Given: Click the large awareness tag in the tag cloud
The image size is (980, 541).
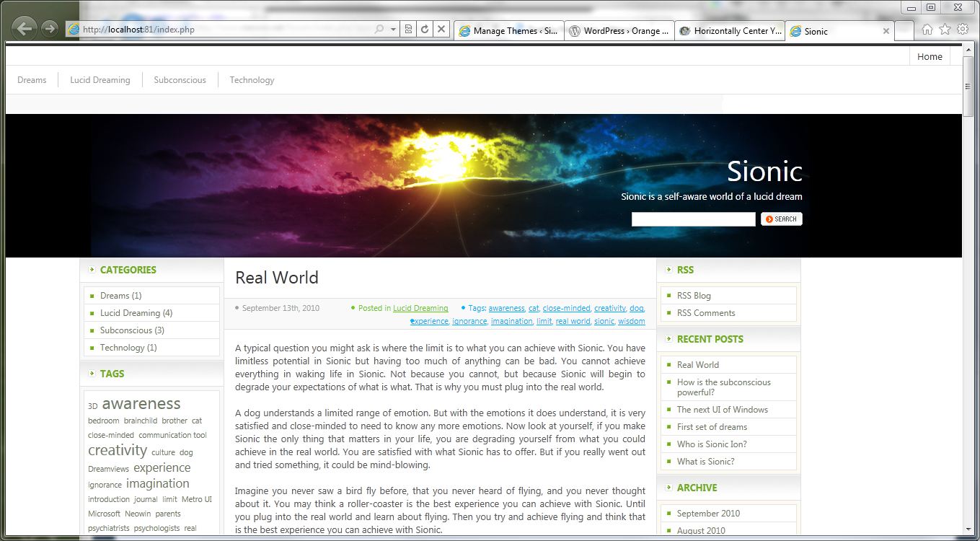Looking at the screenshot, I should click(x=141, y=404).
